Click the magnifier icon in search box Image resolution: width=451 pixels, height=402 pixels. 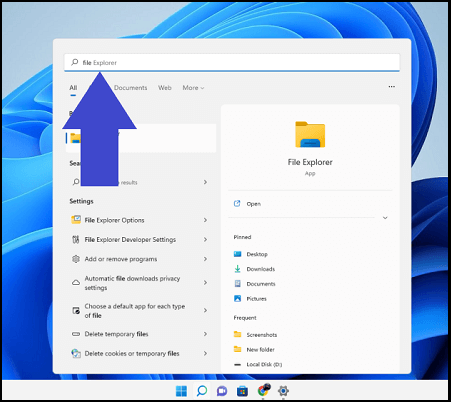(75, 62)
